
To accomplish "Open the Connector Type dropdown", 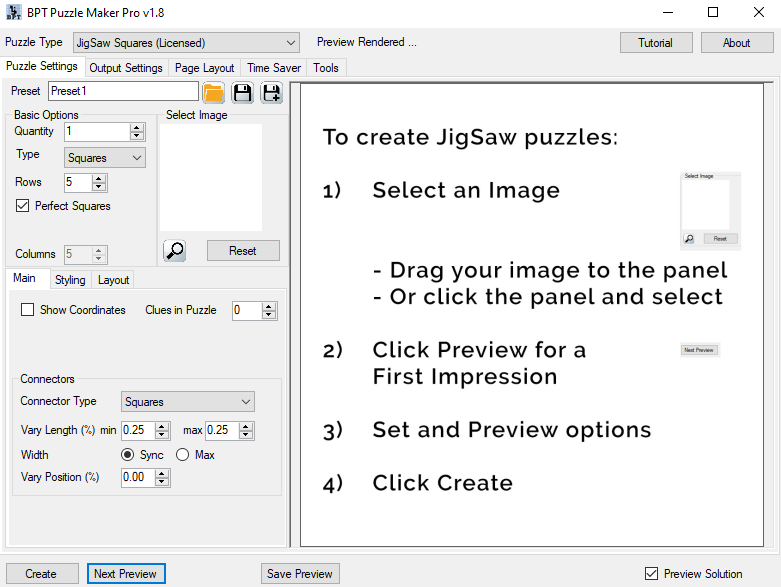I will [x=188, y=402].
